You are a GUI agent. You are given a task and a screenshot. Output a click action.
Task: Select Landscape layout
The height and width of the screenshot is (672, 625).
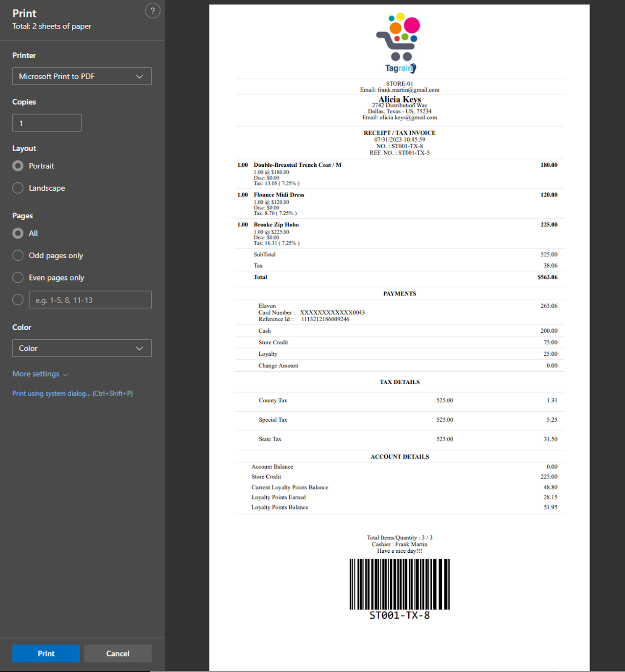click(18, 188)
